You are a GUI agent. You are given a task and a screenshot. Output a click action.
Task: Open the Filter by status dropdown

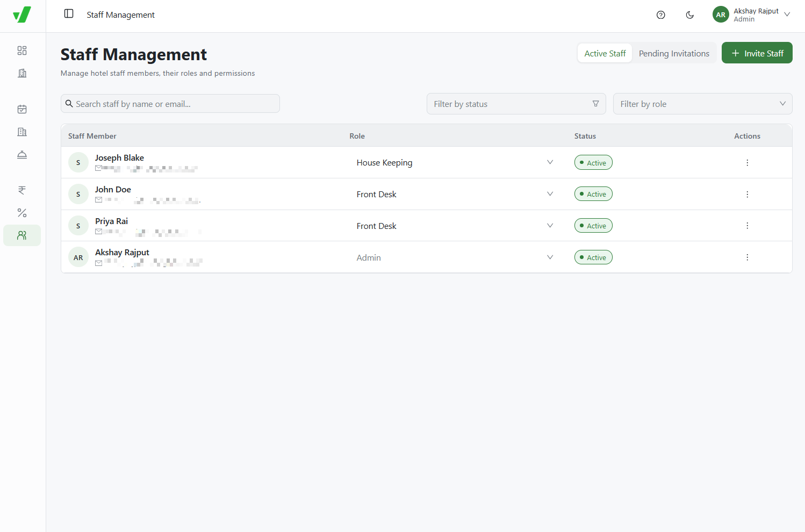(516, 104)
